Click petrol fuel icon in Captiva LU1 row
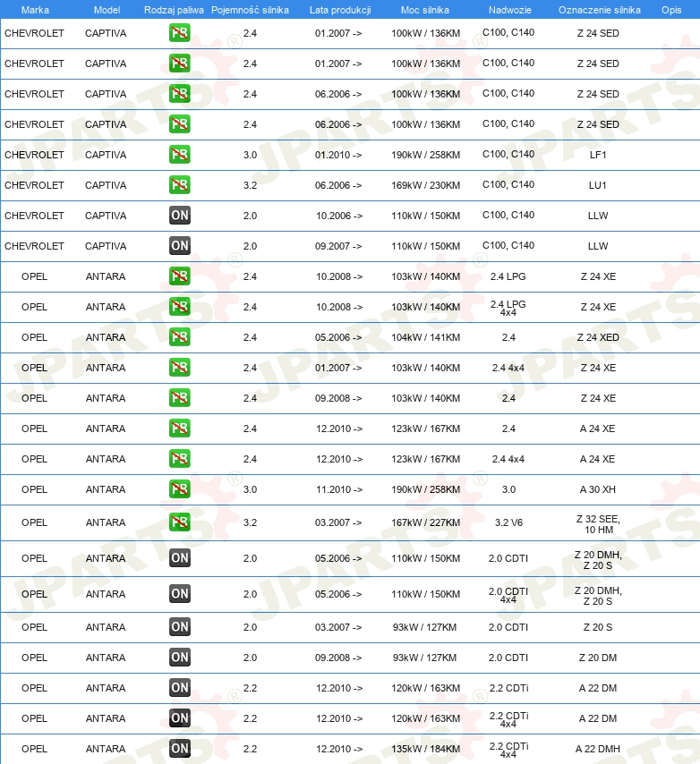 pos(179,185)
